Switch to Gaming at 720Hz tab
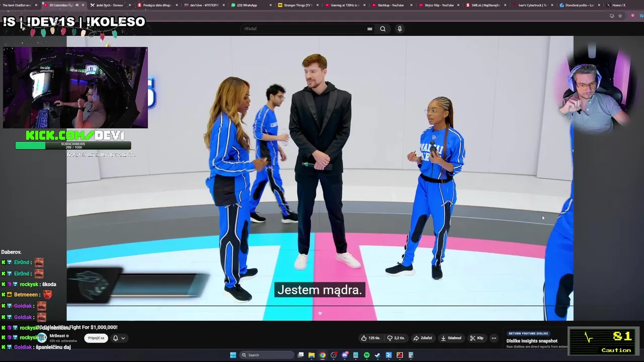The image size is (644, 362). (x=345, y=5)
